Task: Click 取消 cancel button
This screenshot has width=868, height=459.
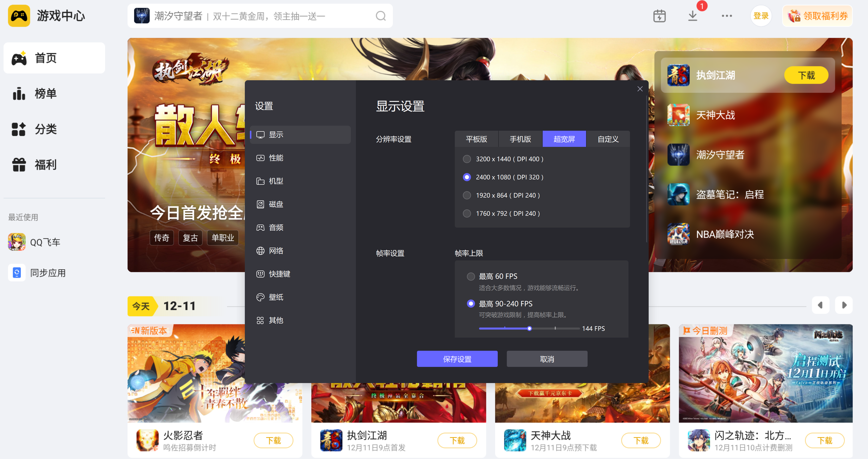Action: point(546,359)
